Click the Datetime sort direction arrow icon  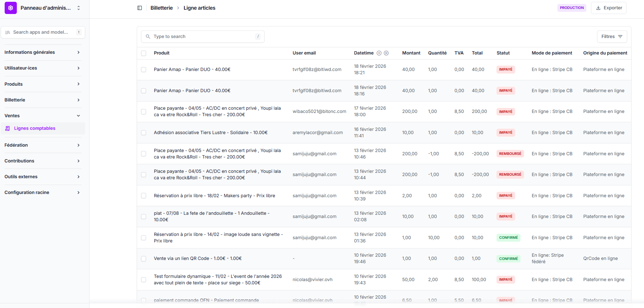click(379, 53)
